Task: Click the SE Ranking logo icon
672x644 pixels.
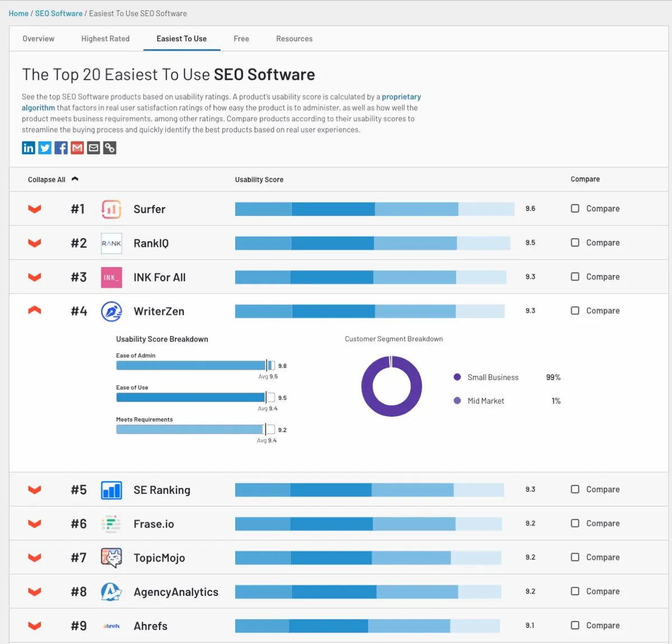Action: click(x=111, y=490)
